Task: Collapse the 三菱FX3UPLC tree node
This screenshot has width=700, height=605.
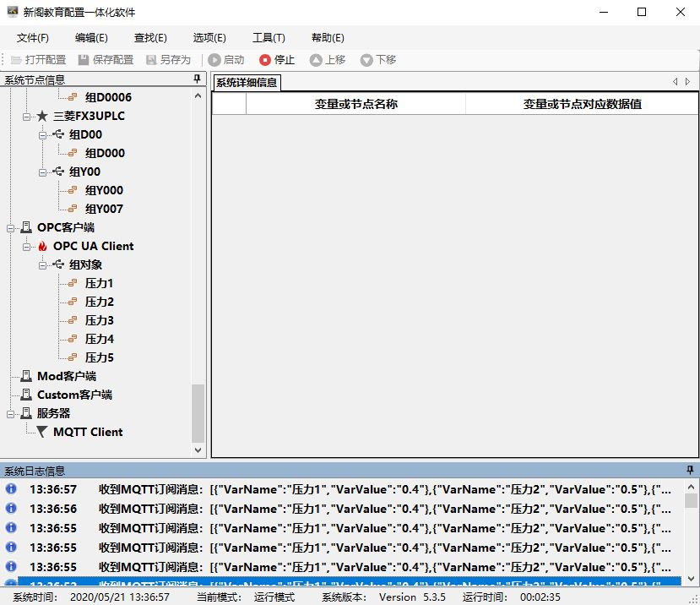Action: (x=27, y=116)
